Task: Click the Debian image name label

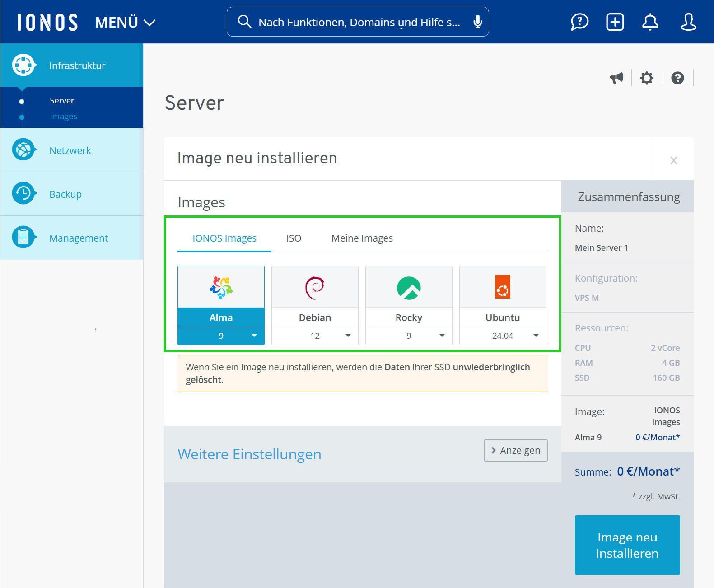Action: [x=315, y=317]
